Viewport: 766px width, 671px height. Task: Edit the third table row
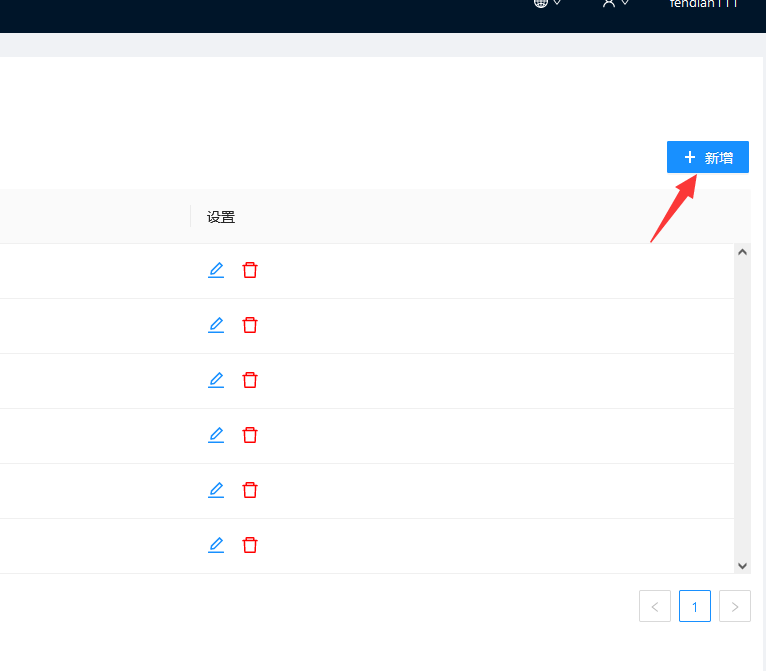click(216, 380)
